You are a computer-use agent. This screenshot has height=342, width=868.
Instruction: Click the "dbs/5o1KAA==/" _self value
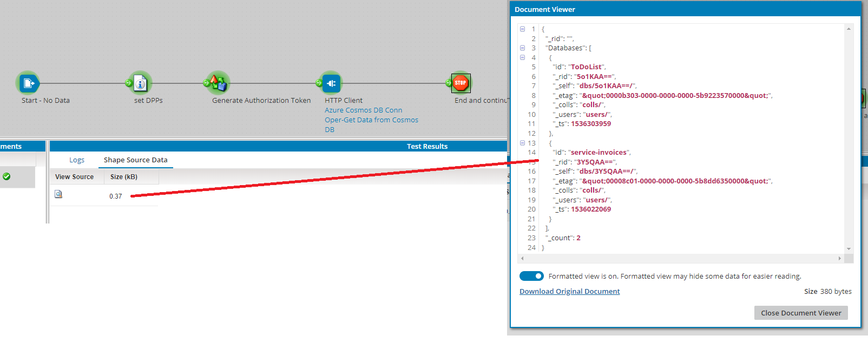pyautogui.click(x=606, y=86)
